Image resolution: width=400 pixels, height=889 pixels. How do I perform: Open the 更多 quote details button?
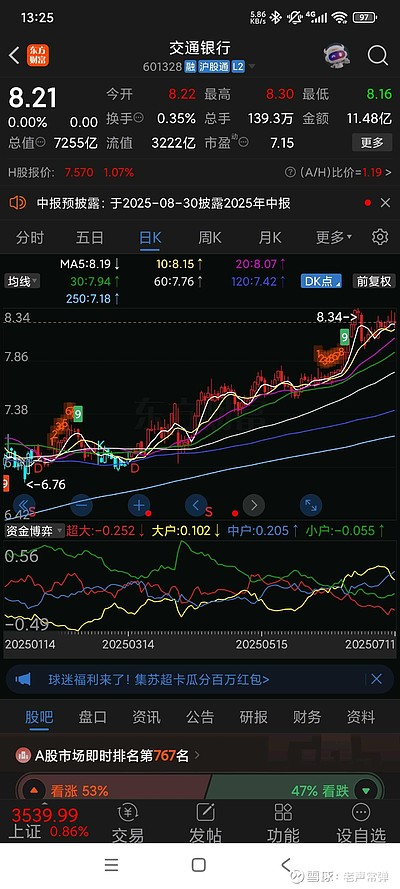pyautogui.click(x=372, y=142)
